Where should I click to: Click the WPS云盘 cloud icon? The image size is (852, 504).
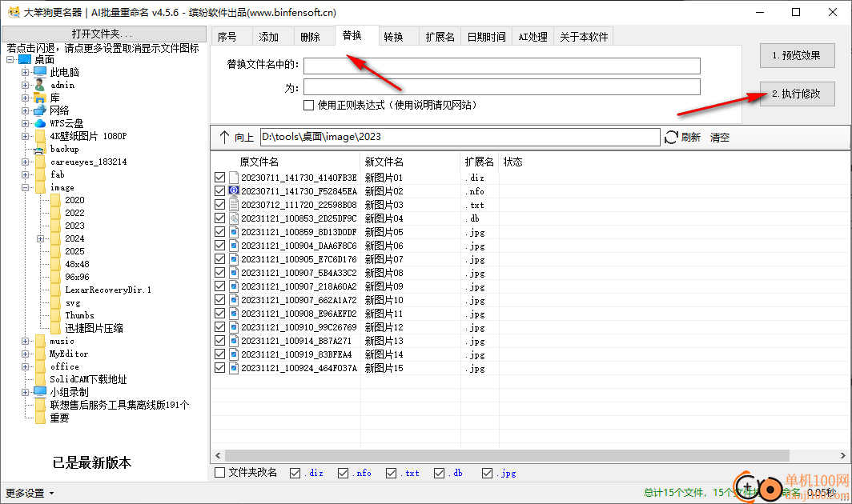click(40, 123)
